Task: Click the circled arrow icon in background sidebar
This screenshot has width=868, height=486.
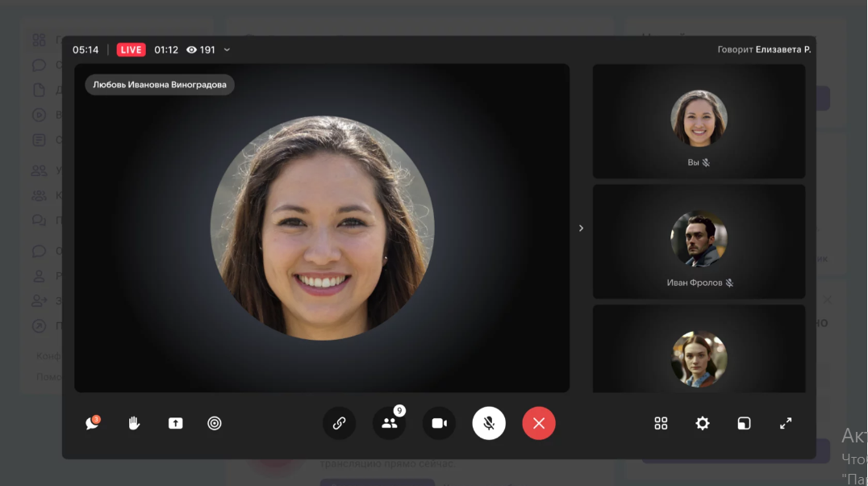Action: point(39,326)
